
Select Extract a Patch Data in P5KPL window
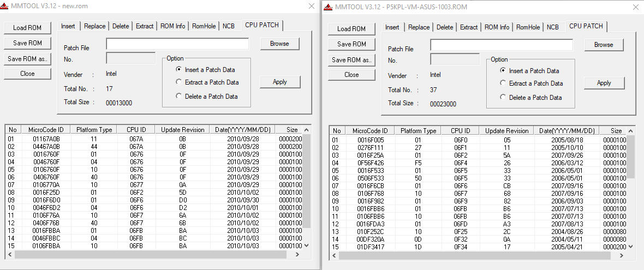[531, 83]
